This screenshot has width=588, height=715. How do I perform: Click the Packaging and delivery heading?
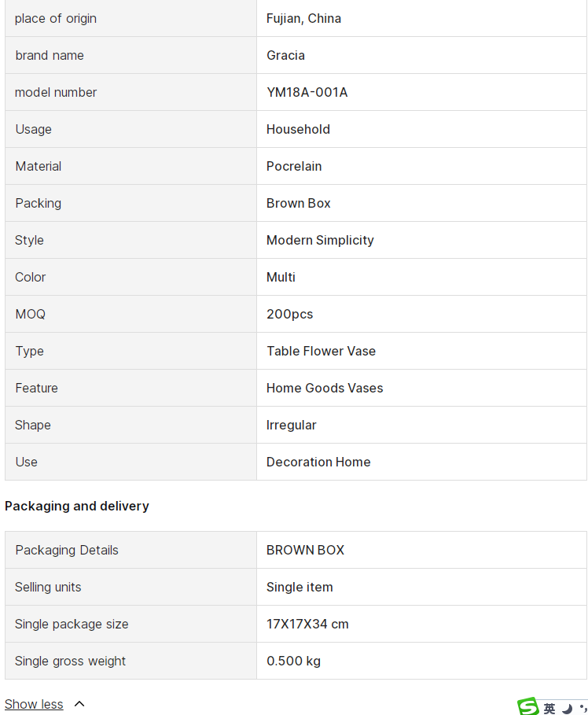coord(76,506)
